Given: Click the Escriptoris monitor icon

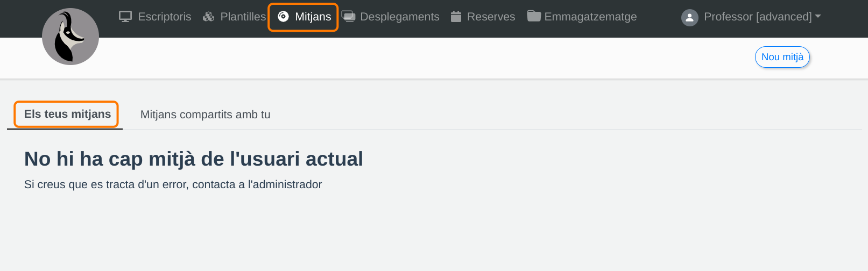Looking at the screenshot, I should click(125, 17).
